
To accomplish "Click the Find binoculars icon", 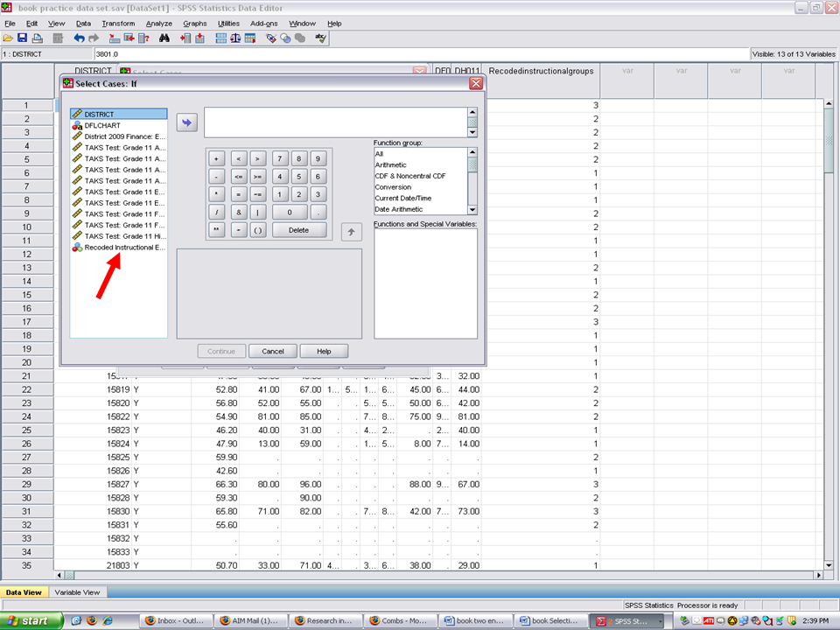I will click(x=164, y=38).
